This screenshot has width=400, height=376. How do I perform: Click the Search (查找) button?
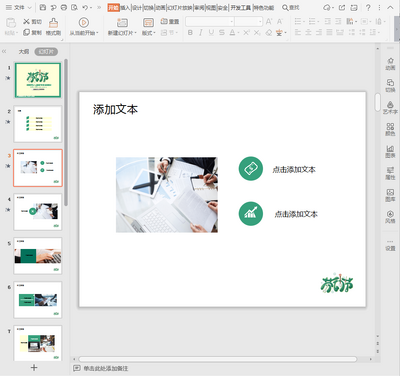click(291, 7)
